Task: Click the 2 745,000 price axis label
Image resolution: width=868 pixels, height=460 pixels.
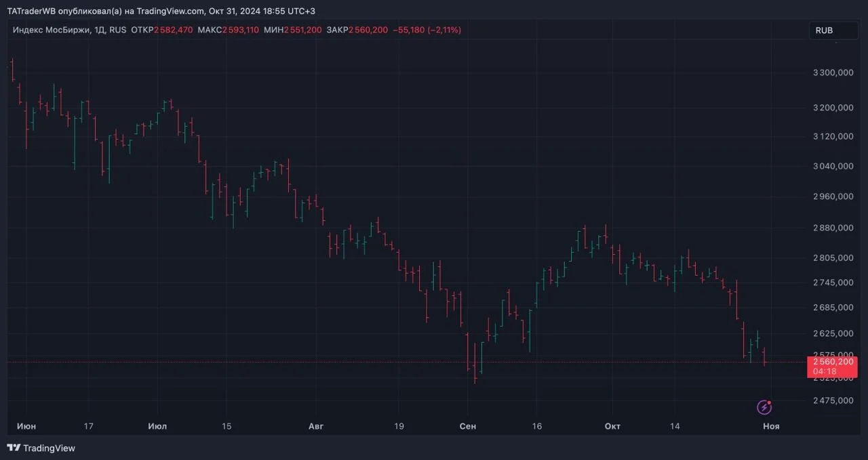Action: tap(833, 282)
